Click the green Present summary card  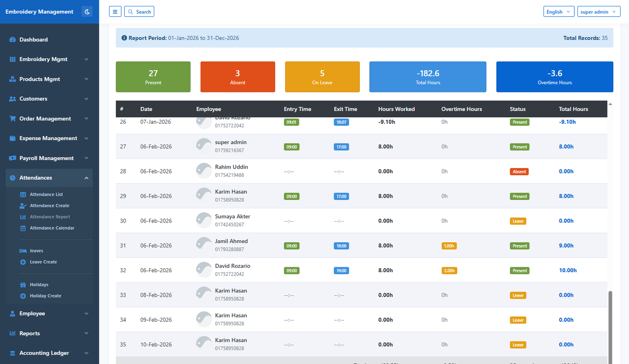153,77
